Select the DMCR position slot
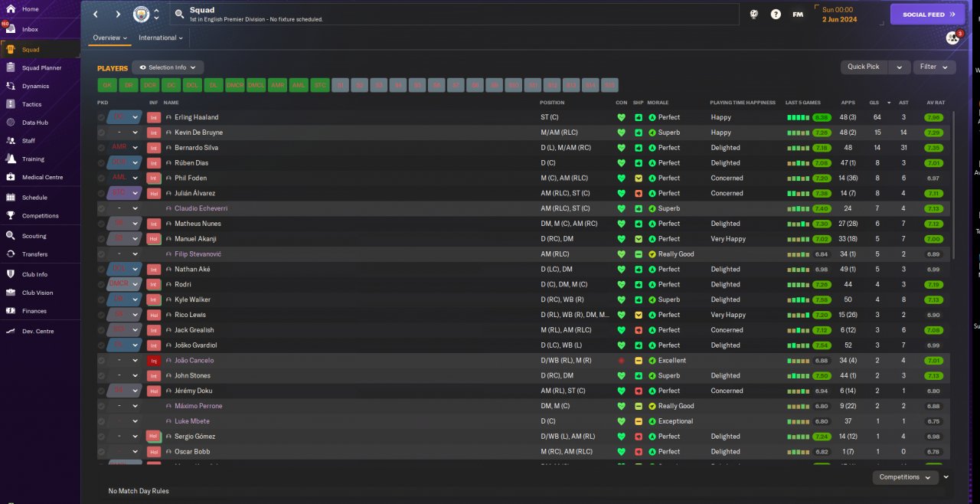 point(235,85)
